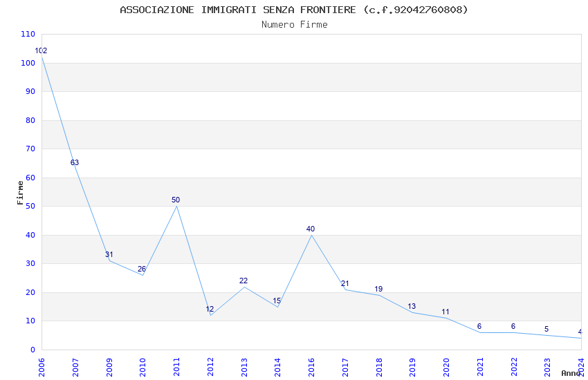Select the 63 data label for 2007
588x380 pixels.
(75, 162)
